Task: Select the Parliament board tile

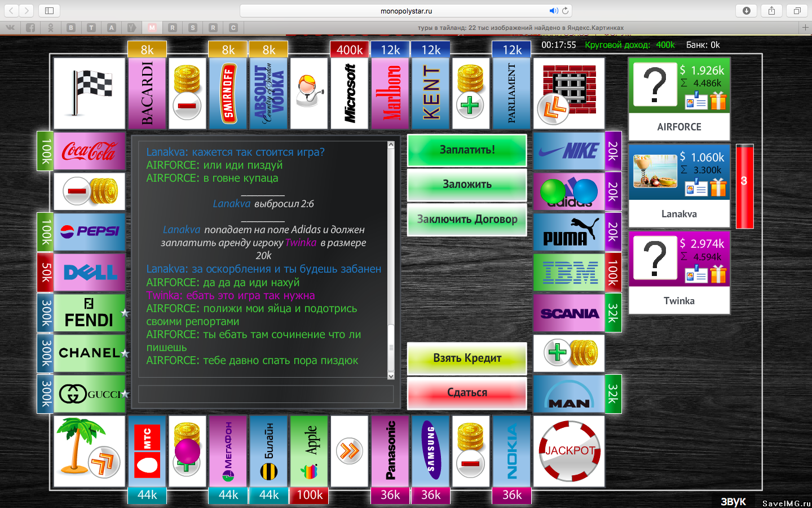Action: tap(512, 94)
